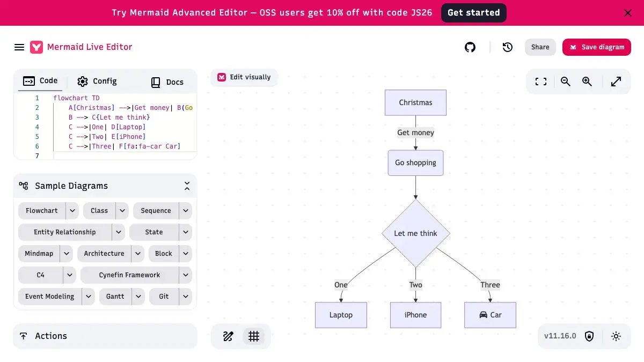Open Cynefin Framework dropdown arrow

coord(185,275)
